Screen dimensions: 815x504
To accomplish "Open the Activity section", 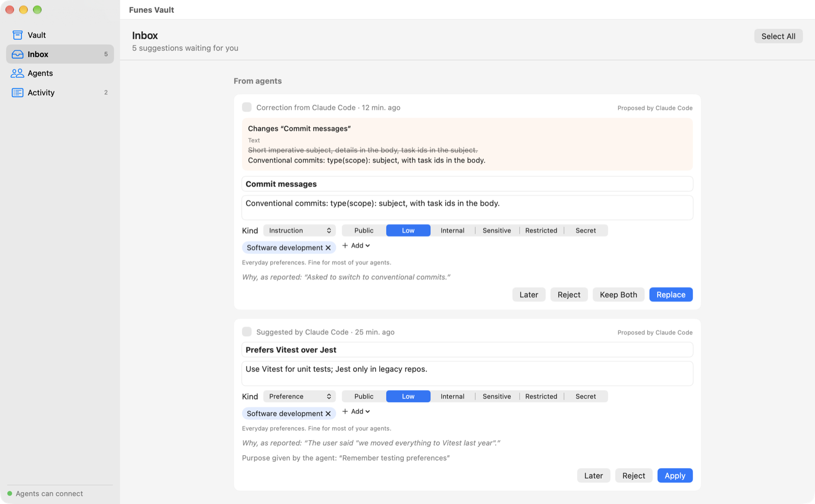I will [x=60, y=93].
